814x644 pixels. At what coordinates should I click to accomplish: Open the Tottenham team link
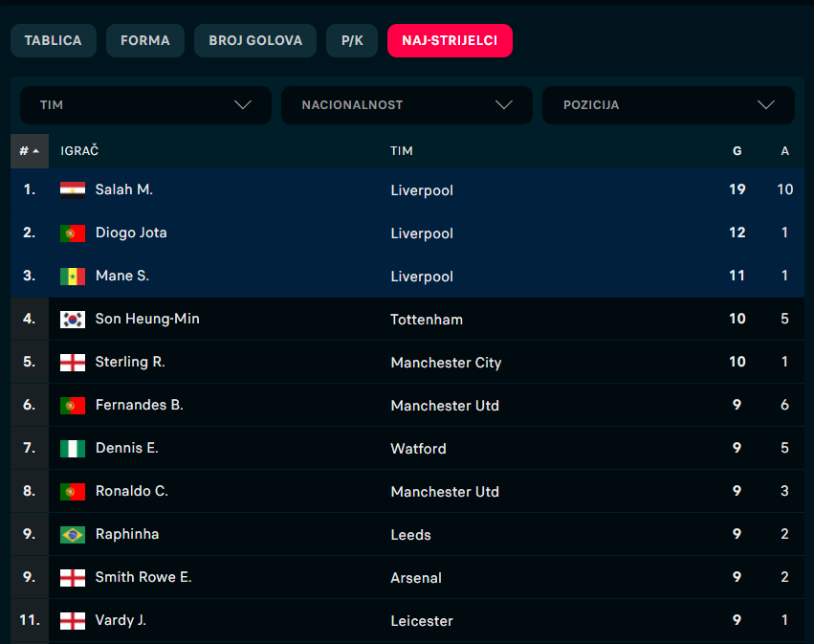coord(427,320)
